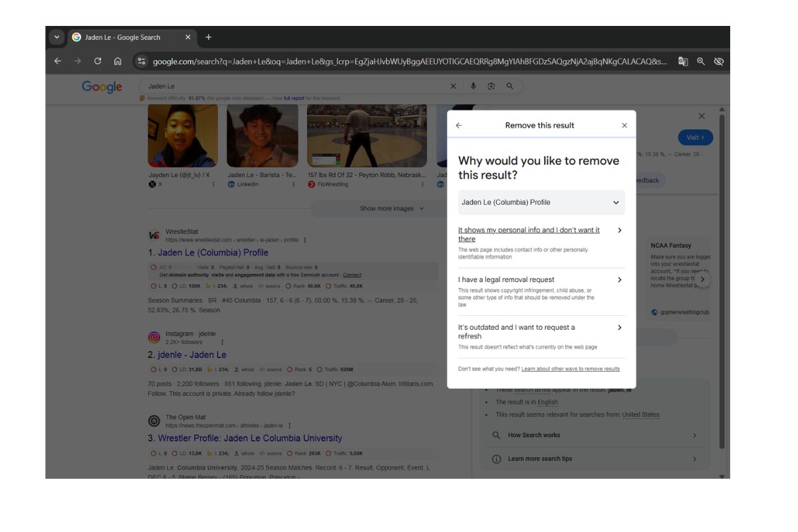Click Semrush 'Connect' link

352,275
